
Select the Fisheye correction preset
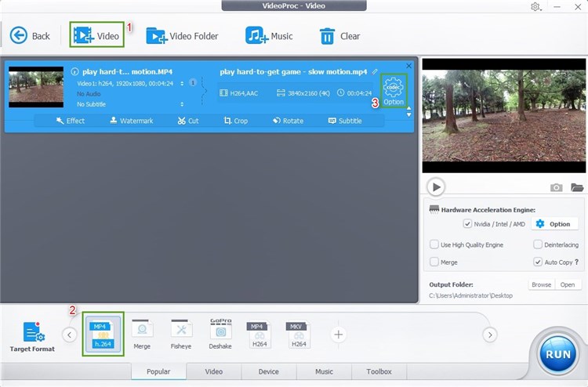[181, 335]
